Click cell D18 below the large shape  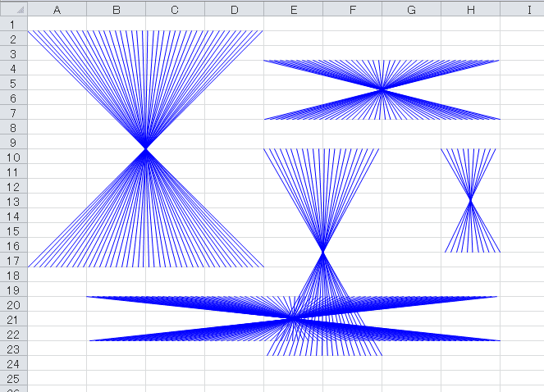click(x=234, y=276)
